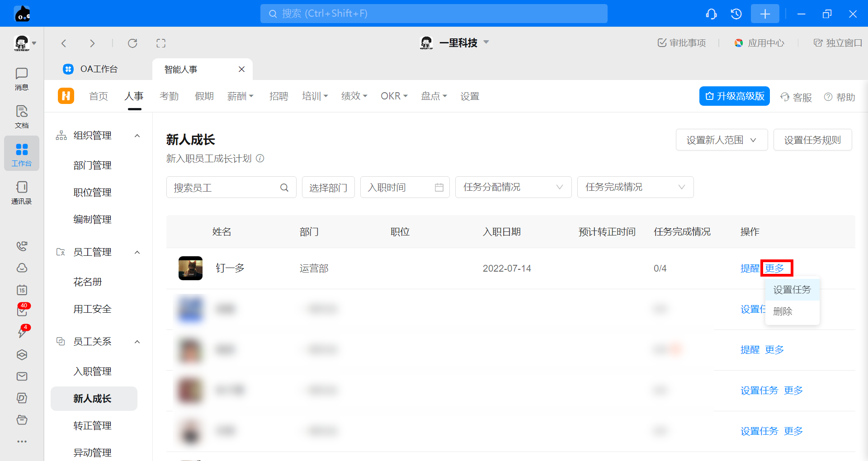Switch to the OA工作台 tab
Viewport: 868px width, 461px height.
99,69
